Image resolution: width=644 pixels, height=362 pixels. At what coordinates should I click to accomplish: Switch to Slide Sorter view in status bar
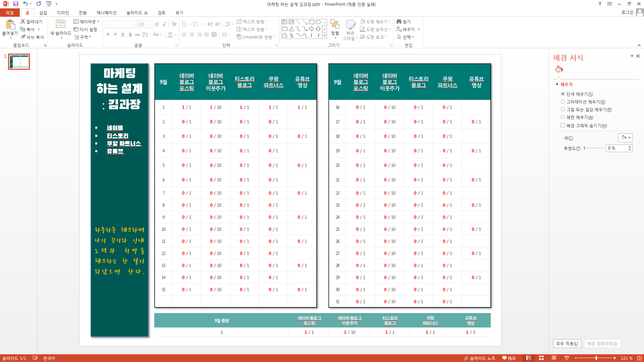coord(541,358)
